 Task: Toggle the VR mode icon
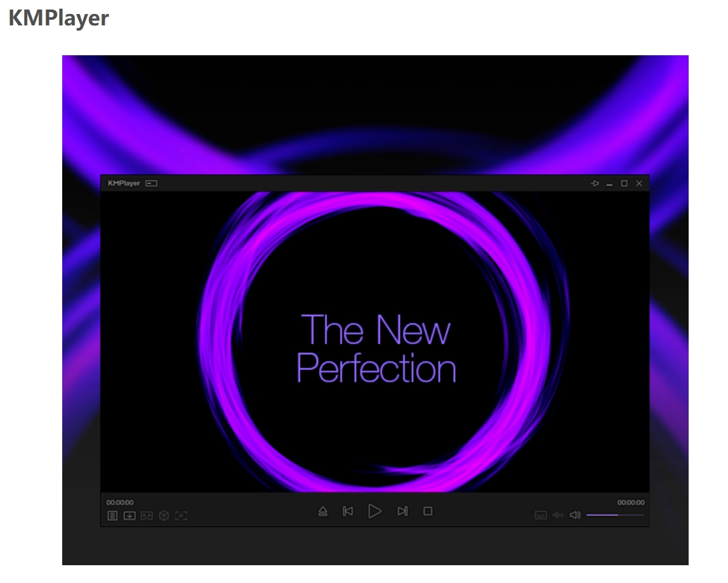tap(147, 516)
